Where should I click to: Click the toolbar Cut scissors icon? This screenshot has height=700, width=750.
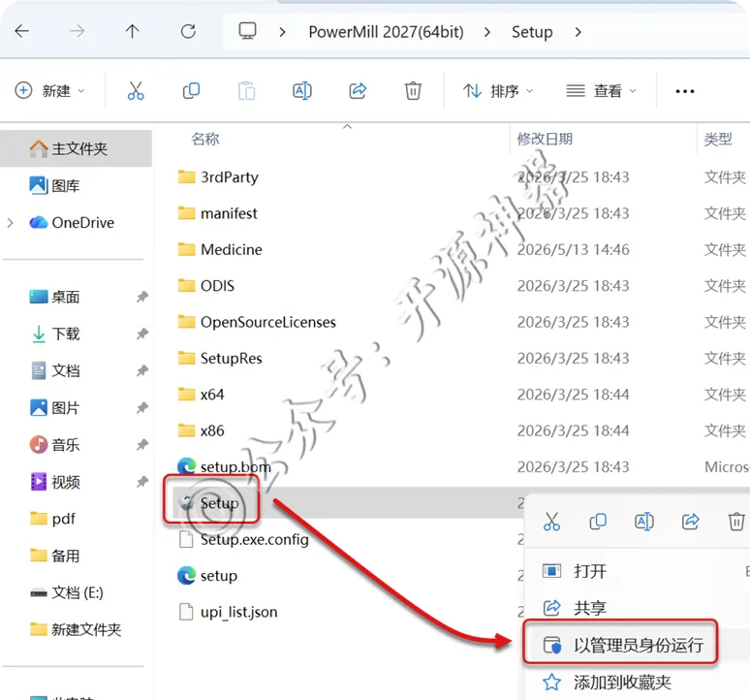click(136, 90)
